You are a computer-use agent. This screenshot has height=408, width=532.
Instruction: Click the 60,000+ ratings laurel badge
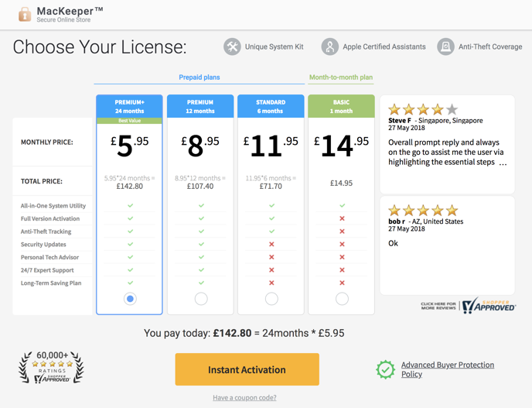(x=51, y=368)
